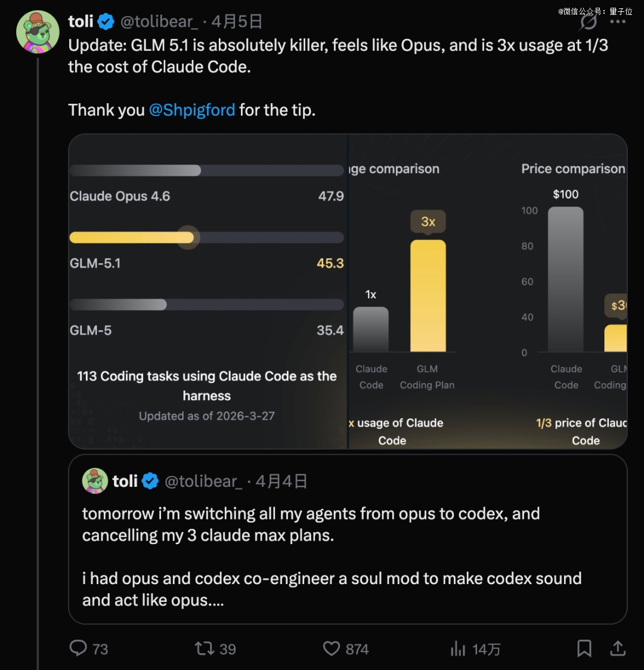Click the "toli" display name at top
Image resolution: width=644 pixels, height=670 pixels.
(x=80, y=22)
